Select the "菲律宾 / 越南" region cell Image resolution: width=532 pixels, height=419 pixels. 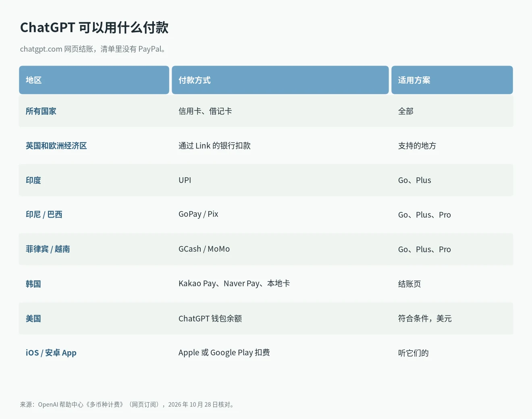(48, 249)
